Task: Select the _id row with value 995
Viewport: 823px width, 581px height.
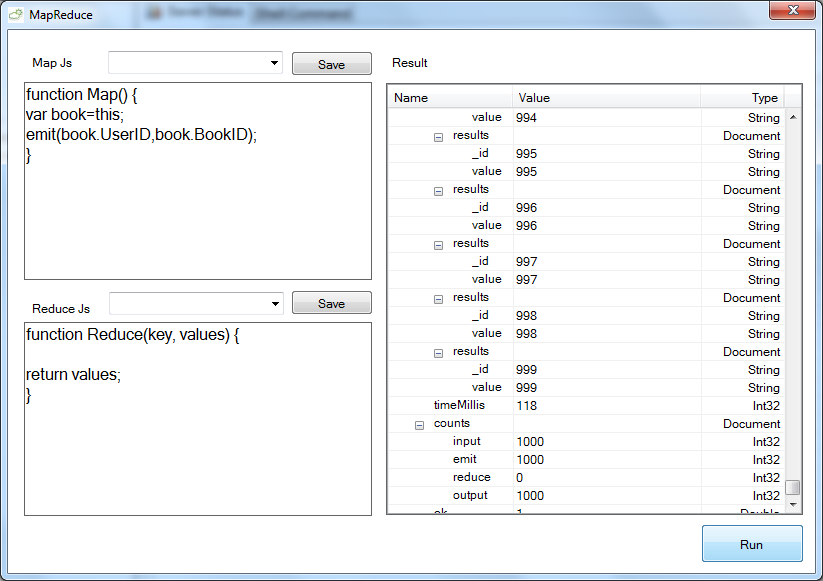Action: [586, 153]
